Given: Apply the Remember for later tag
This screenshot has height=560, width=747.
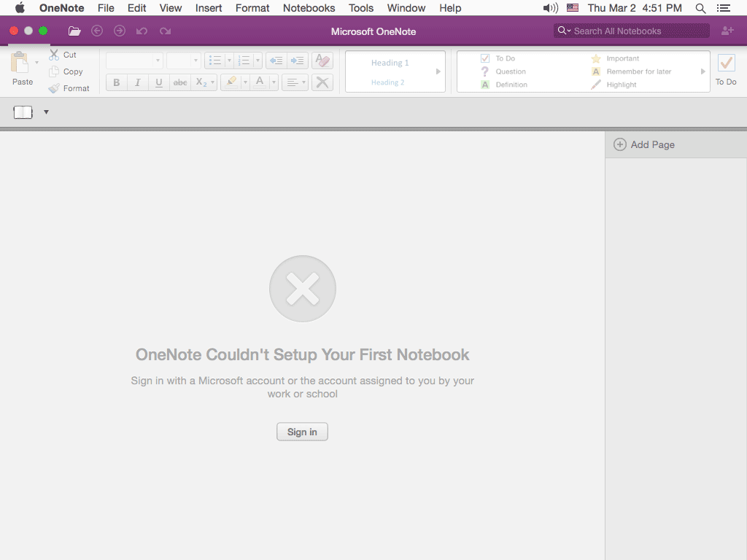Looking at the screenshot, I should coord(631,71).
